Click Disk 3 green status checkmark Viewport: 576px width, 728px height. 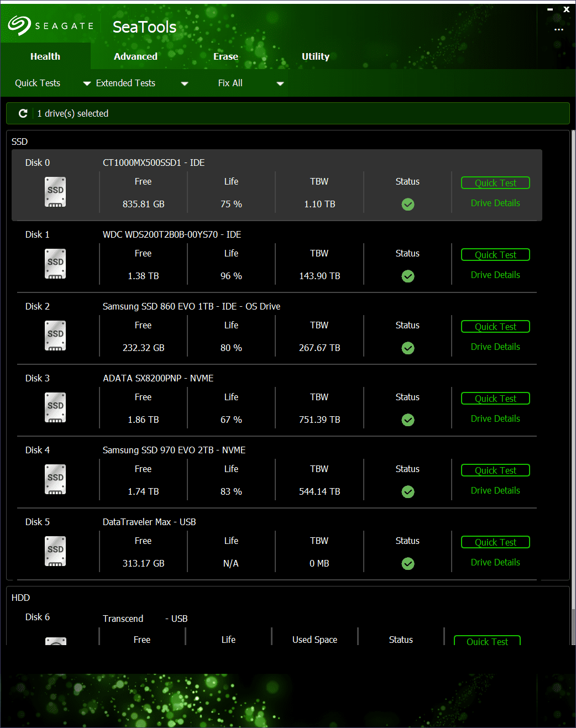click(408, 420)
